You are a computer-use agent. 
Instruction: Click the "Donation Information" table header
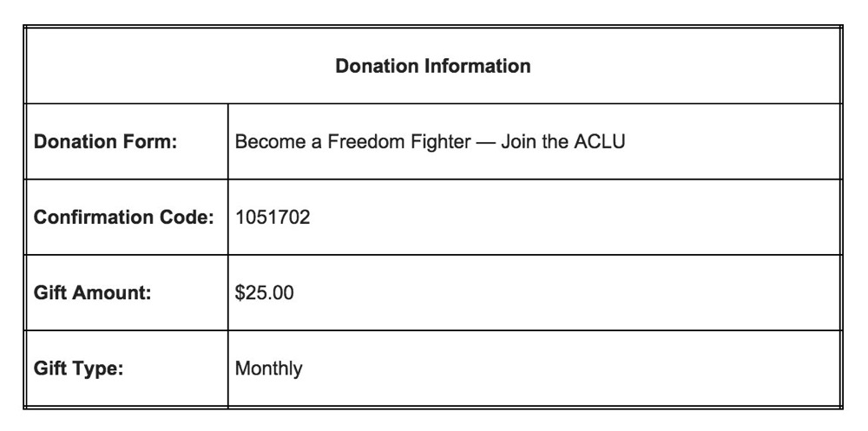433,66
